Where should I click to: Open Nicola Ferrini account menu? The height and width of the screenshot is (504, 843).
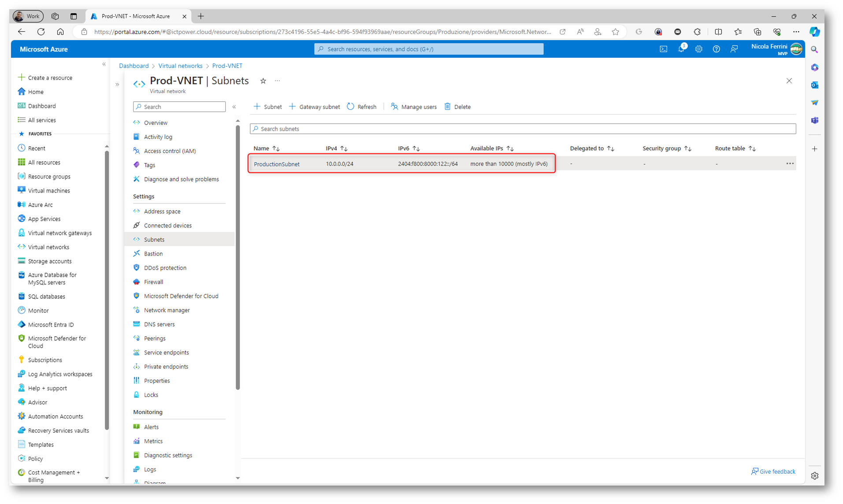coord(776,49)
